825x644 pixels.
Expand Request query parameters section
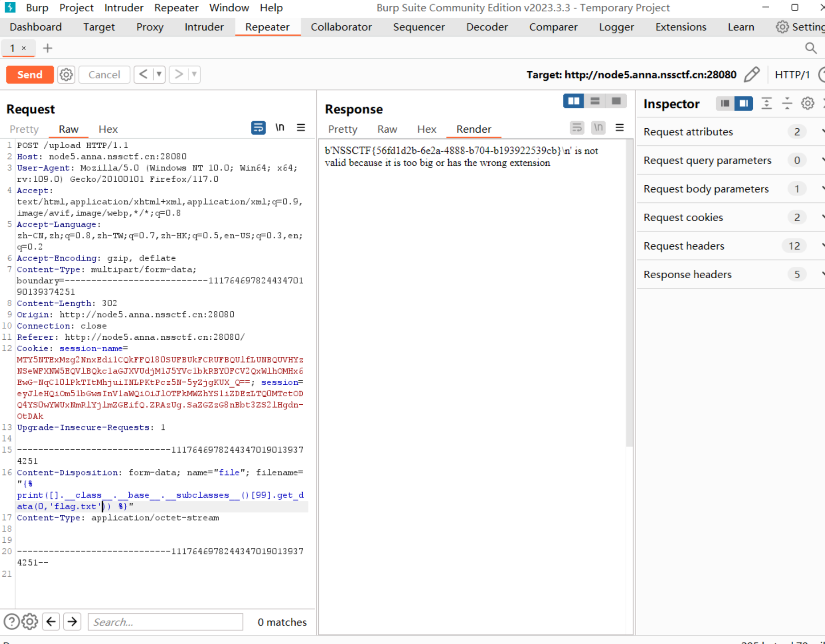[731, 160]
